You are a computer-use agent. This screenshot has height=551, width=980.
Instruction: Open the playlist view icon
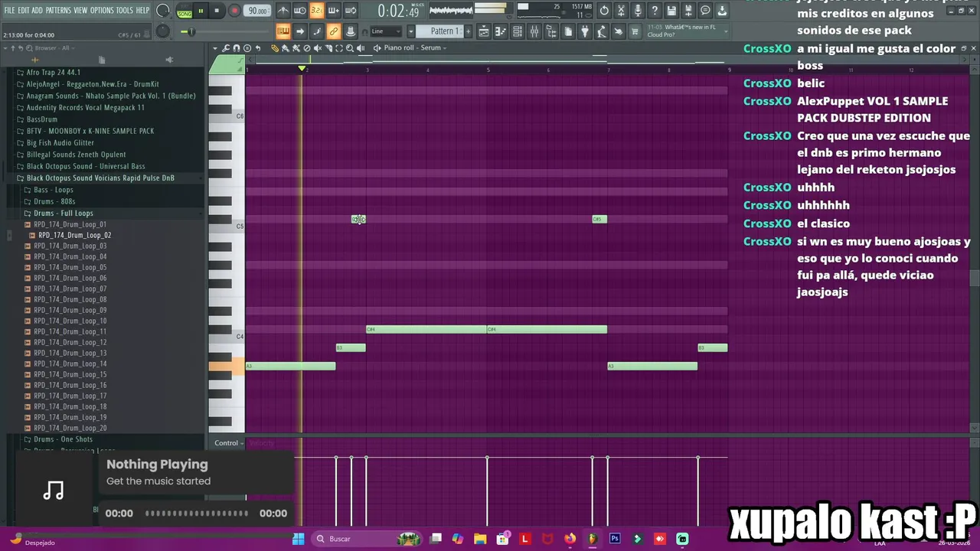click(484, 31)
